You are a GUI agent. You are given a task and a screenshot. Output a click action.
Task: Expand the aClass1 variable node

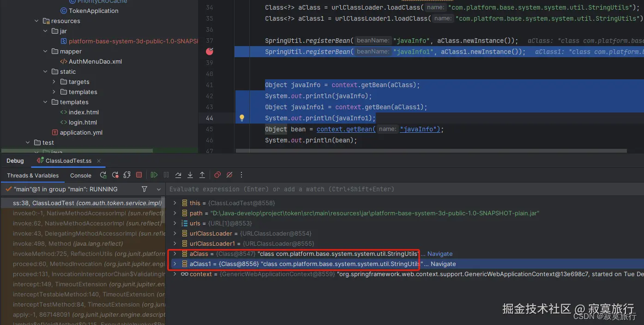coord(175,264)
